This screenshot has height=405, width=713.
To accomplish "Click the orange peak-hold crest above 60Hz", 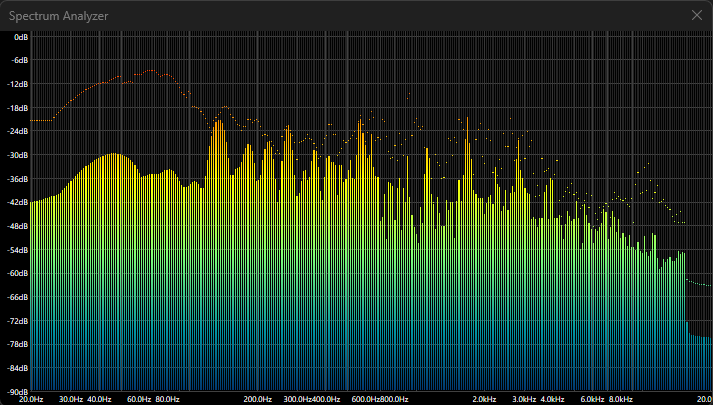I will pos(152,71).
